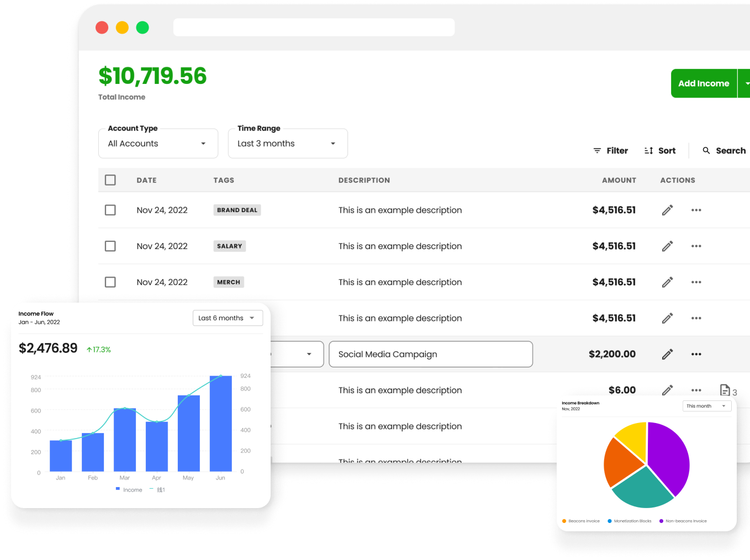This screenshot has height=560, width=750.
Task: Check the Merch row checkbox
Action: (x=110, y=282)
